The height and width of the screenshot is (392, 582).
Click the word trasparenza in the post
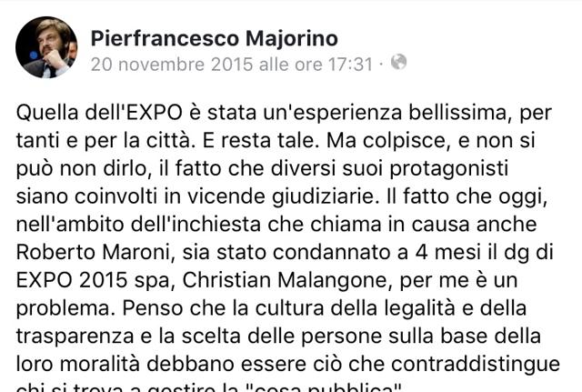pyautogui.click(x=75, y=337)
